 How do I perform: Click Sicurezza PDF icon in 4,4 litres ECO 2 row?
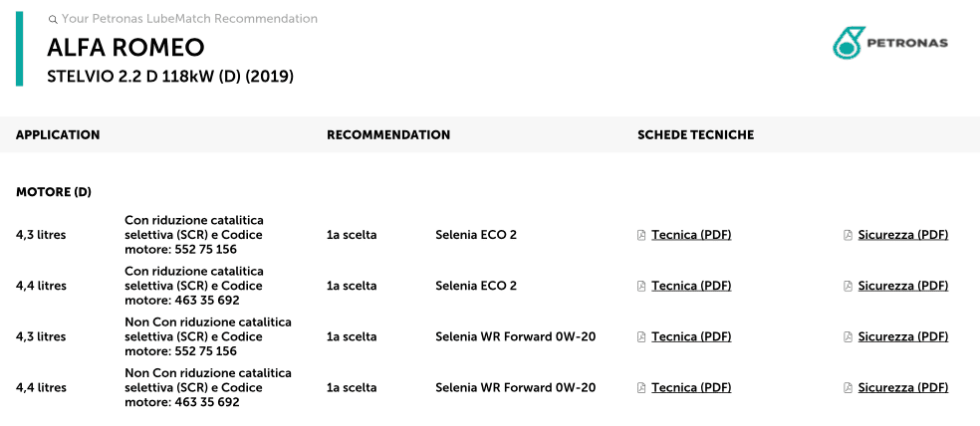point(848,286)
